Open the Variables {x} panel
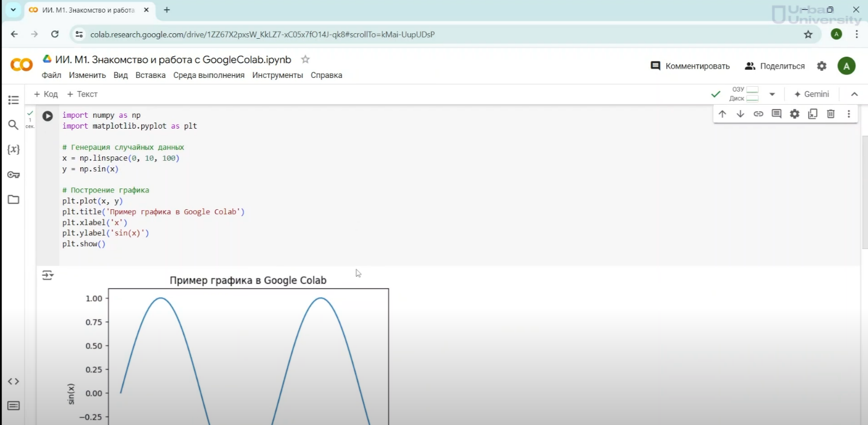The height and width of the screenshot is (425, 868). point(14,149)
